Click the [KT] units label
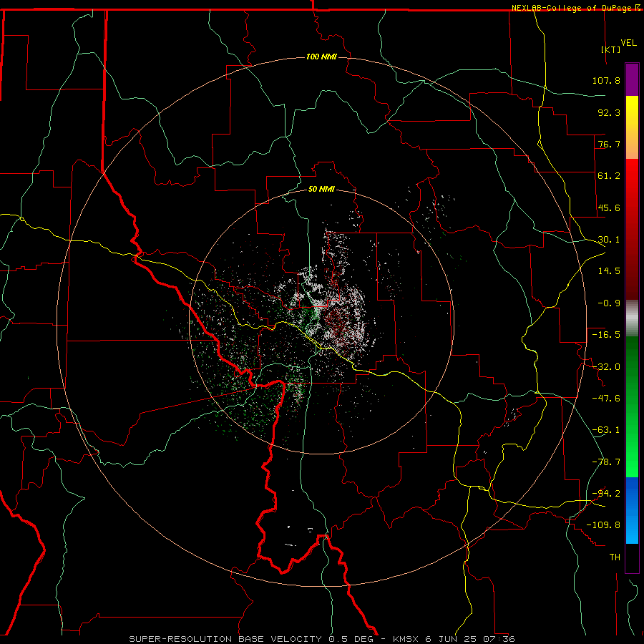The height and width of the screenshot is (644, 644). tap(611, 49)
